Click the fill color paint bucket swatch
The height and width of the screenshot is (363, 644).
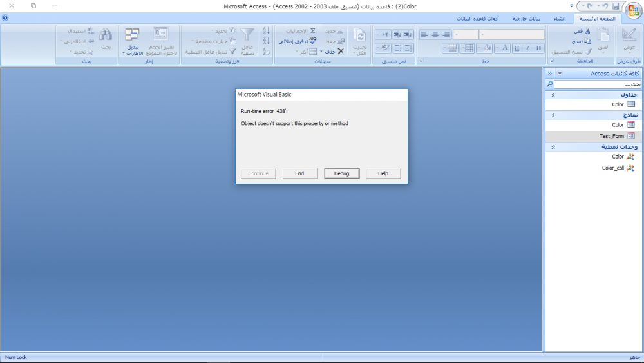click(487, 48)
